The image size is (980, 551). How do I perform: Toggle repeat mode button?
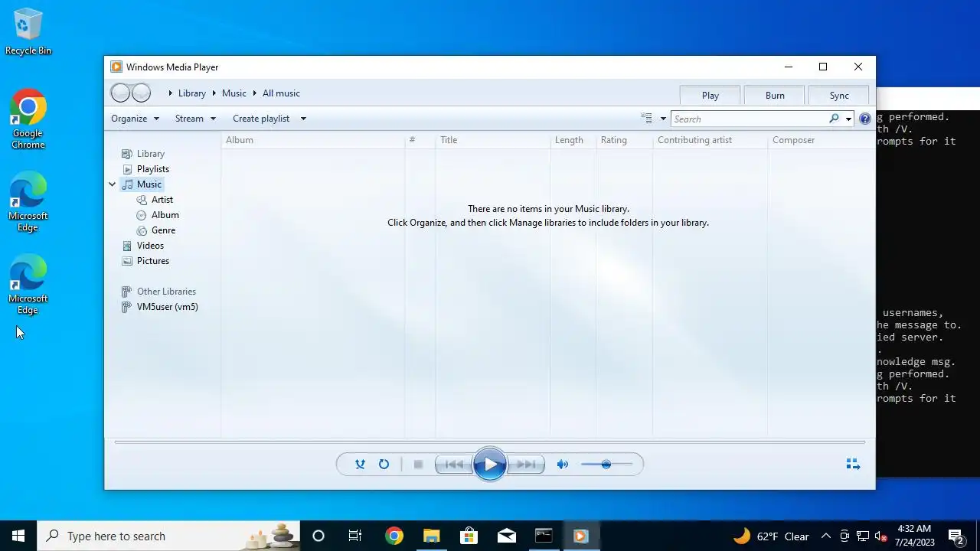[x=384, y=464]
